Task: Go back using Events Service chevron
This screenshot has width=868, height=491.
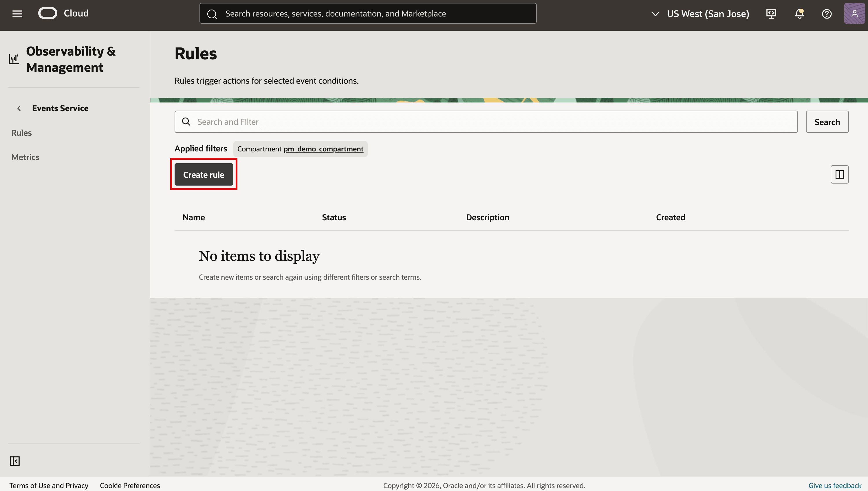Action: [x=19, y=108]
